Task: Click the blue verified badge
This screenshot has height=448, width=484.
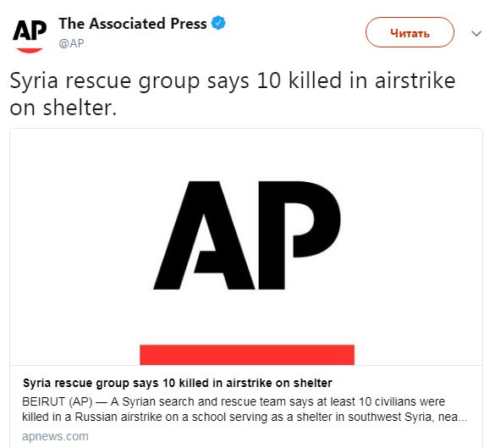Action: coord(218,23)
